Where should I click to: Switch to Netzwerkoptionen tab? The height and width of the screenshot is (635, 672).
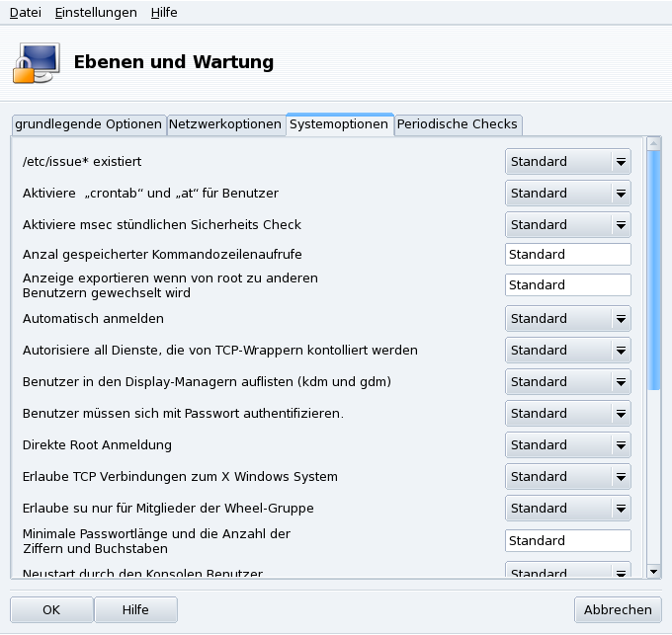225,124
